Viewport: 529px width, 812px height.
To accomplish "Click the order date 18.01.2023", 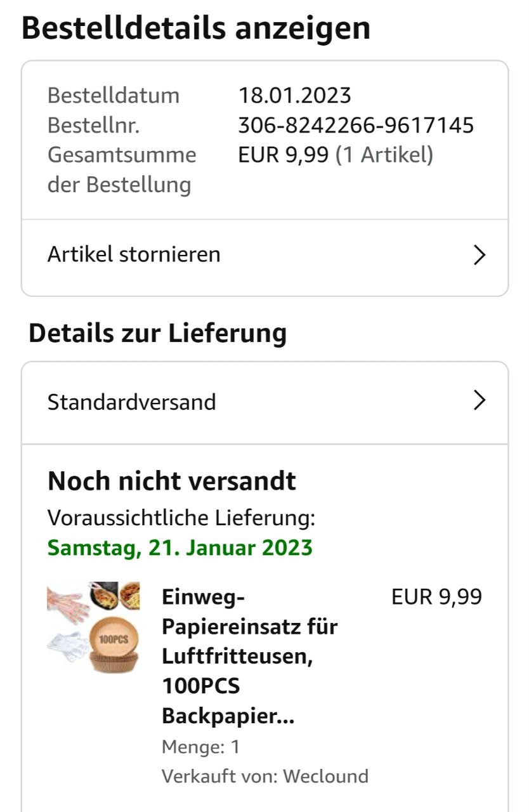I will pos(294,96).
